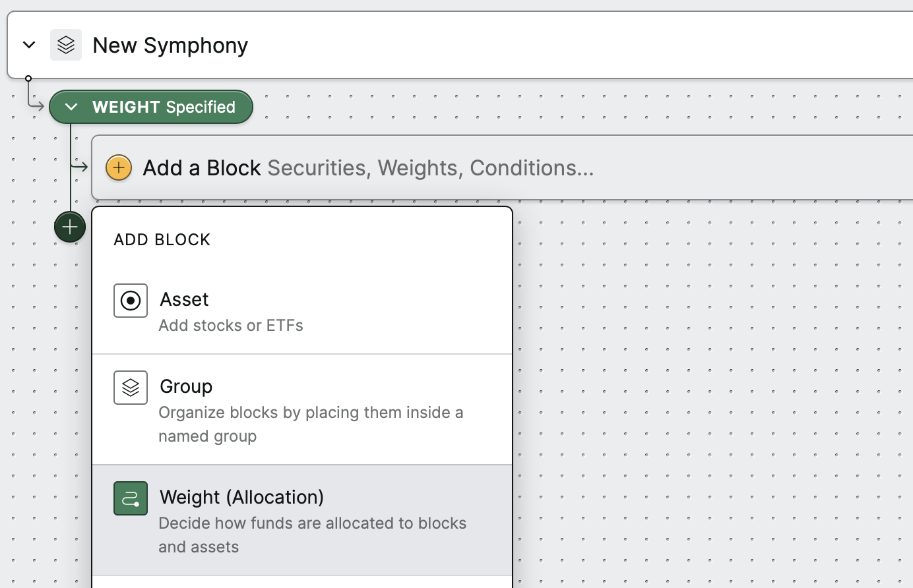
Task: Open the WEIGHT Specified pill label
Action: point(164,107)
